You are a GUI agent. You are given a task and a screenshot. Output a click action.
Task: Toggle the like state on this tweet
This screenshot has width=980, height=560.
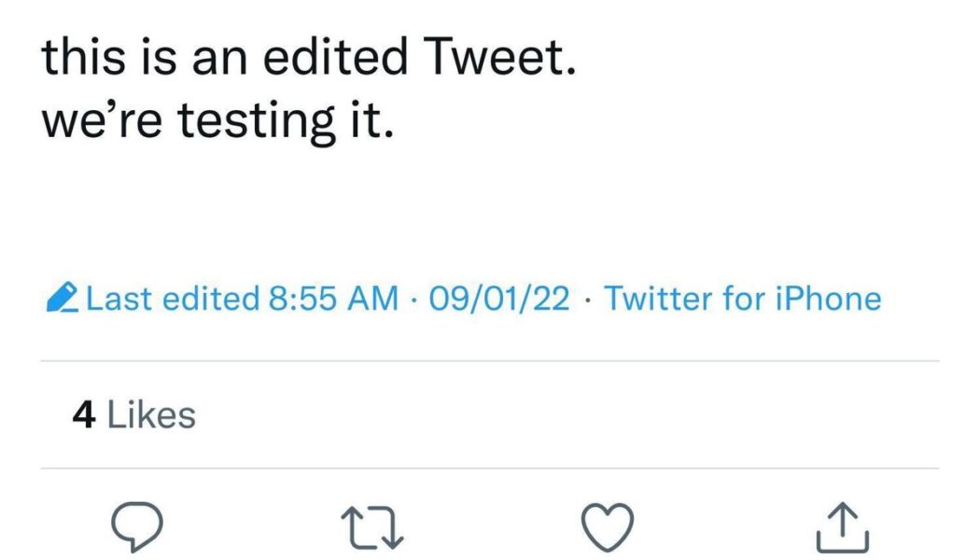[608, 525]
